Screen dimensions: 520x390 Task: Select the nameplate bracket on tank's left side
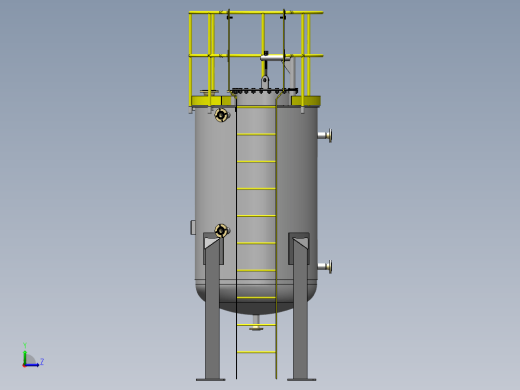point(193,227)
